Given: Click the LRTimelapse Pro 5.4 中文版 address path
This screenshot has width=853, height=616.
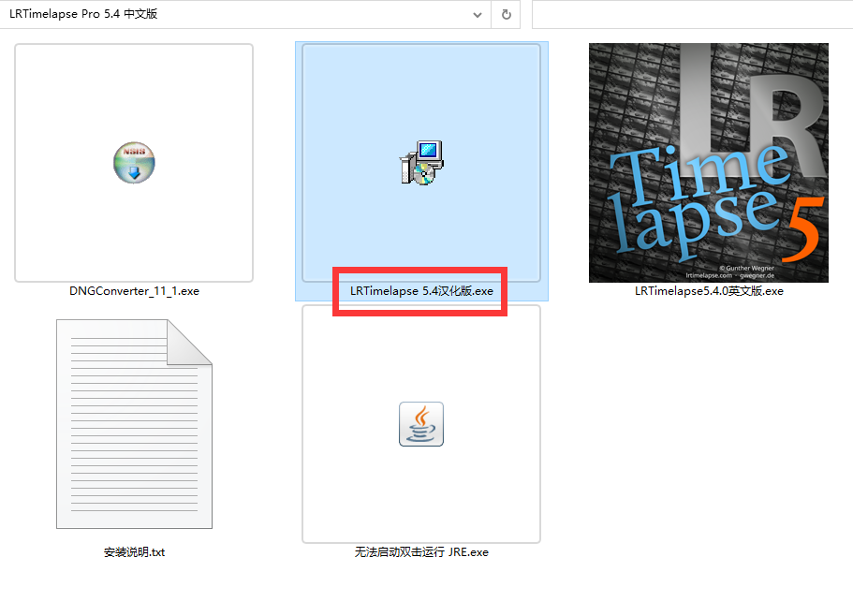Looking at the screenshot, I should (83, 14).
